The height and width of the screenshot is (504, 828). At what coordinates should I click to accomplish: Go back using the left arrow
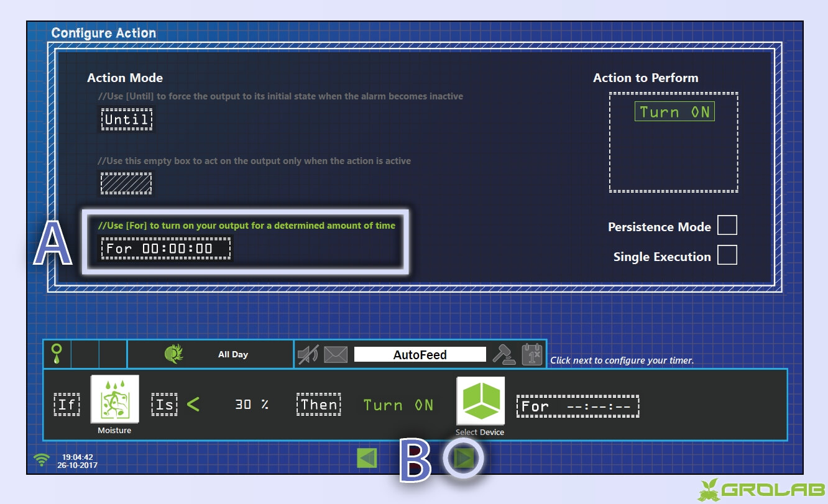[367, 459]
